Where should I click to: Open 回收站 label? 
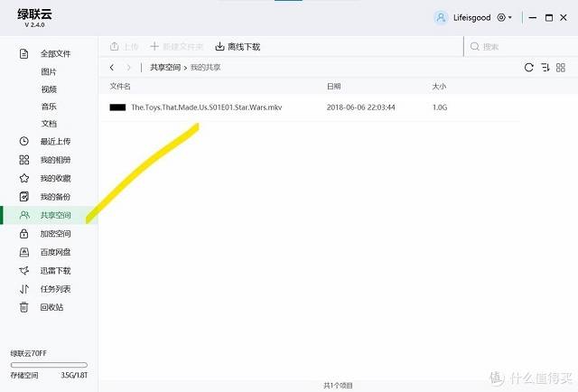tap(51, 307)
